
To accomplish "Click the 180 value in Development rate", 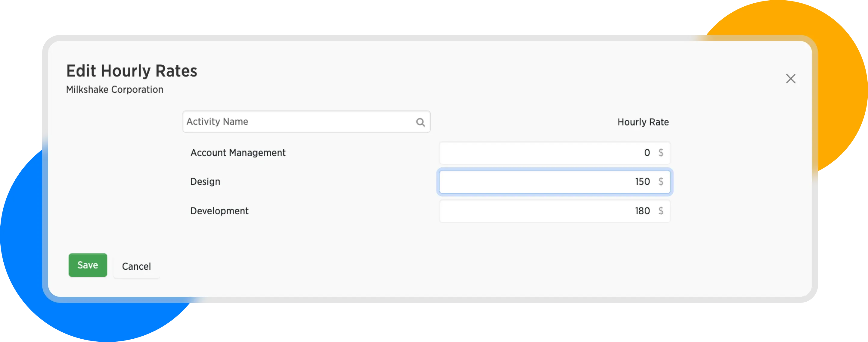I will click(642, 211).
